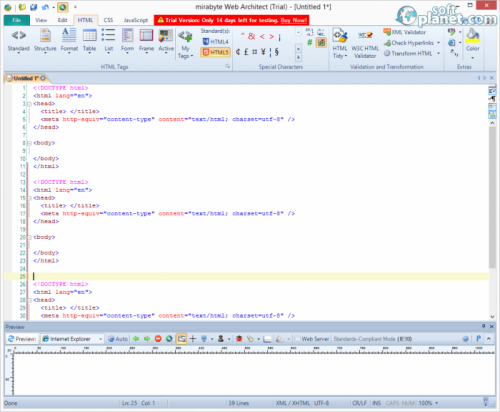This screenshot has height=412, width=500.
Task: Open the Structure tags menu
Action: point(45,41)
